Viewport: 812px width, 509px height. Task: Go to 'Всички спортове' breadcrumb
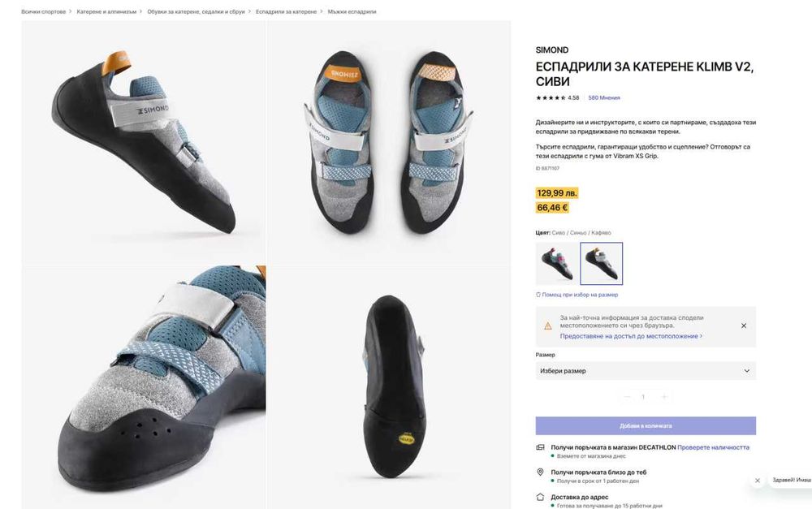(x=43, y=12)
